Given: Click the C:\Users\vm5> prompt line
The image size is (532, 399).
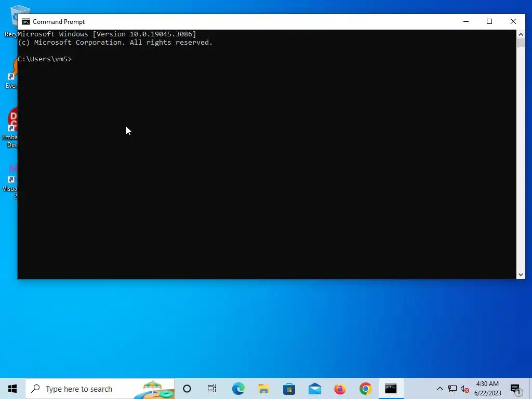Looking at the screenshot, I should coord(45,59).
